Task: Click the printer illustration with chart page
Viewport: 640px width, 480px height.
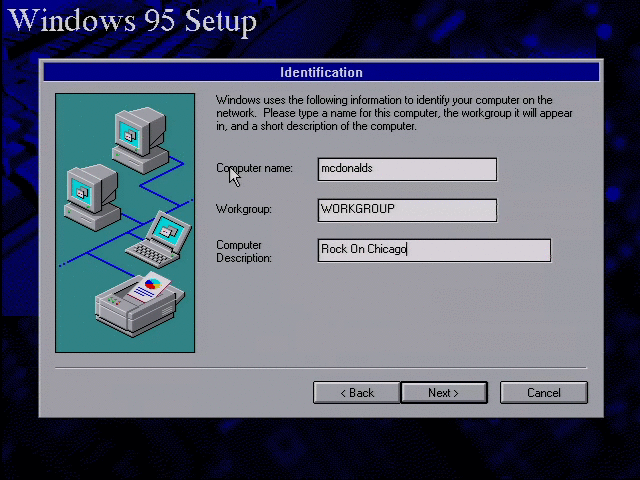Action: 140,304
